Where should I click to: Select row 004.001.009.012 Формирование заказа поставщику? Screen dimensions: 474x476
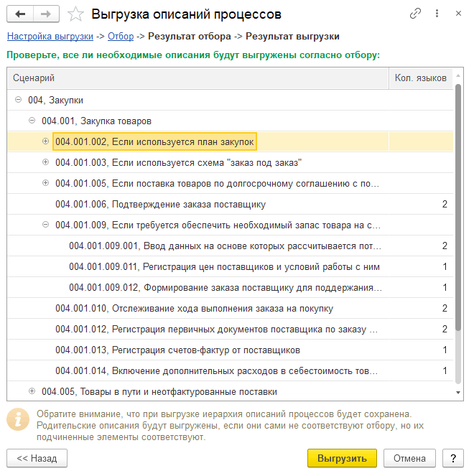[x=230, y=287]
